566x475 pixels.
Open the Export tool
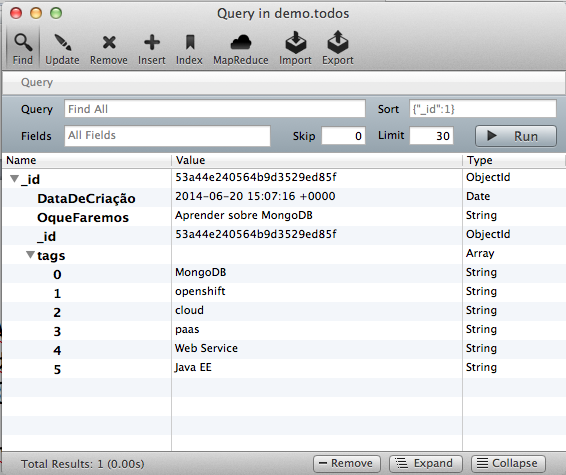point(338,48)
